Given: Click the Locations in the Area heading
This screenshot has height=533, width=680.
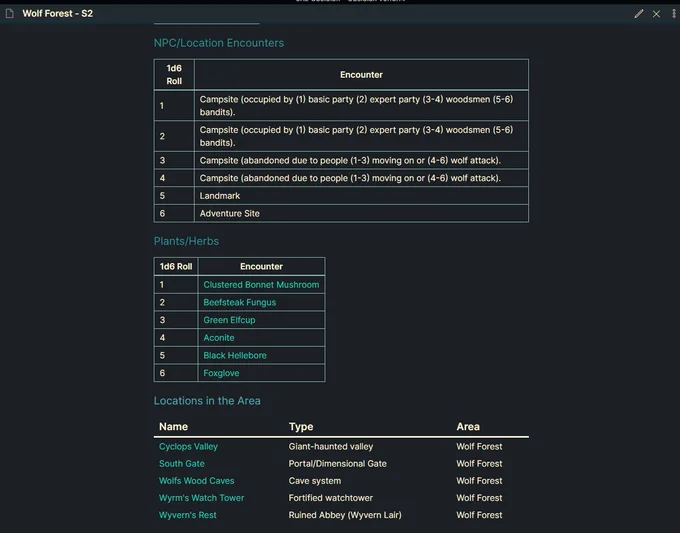Looking at the screenshot, I should click(207, 401).
